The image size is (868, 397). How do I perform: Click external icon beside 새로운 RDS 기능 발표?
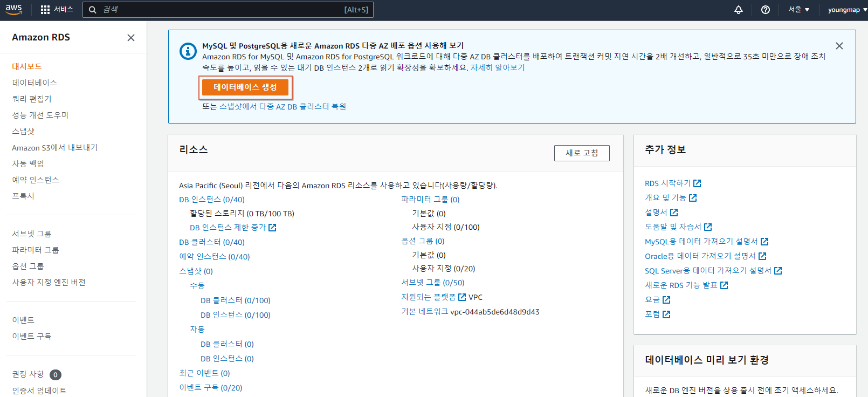coord(724,285)
